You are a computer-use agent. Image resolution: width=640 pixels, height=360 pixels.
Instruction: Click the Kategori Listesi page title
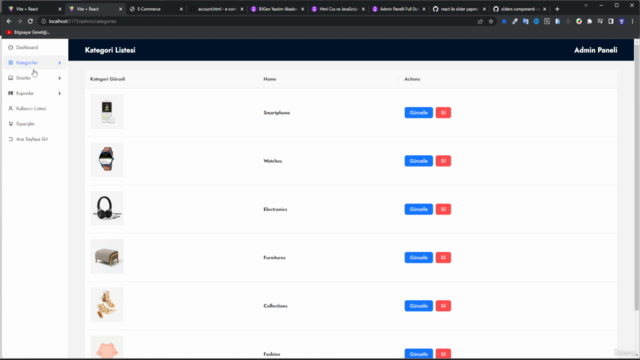click(x=110, y=50)
